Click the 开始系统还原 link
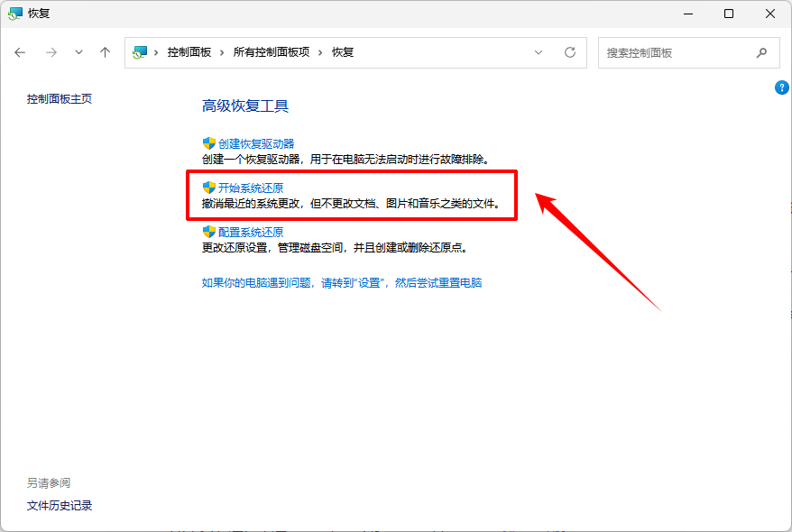This screenshot has height=532, width=792. coord(251,188)
